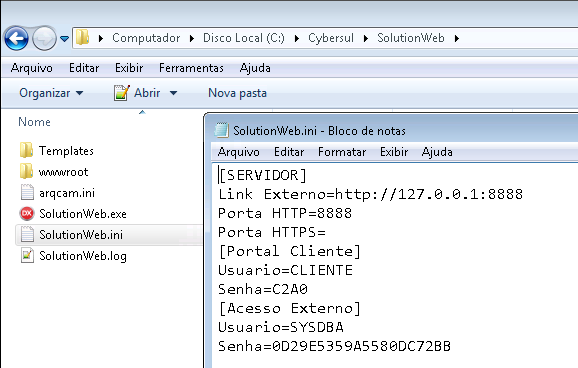Click the Porta HTTPS= line
Screen dimensions: 578x368
click(272, 232)
